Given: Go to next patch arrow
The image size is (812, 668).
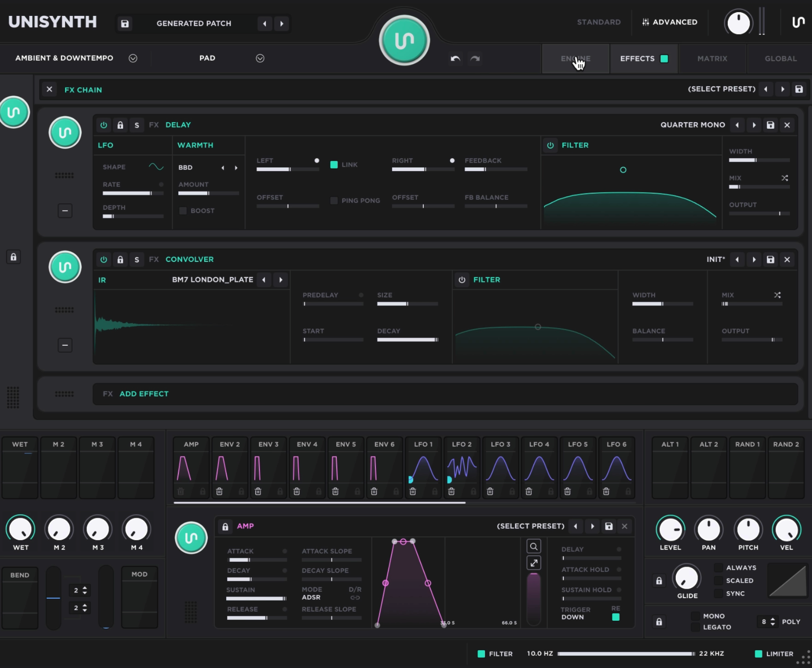Looking at the screenshot, I should click(281, 23).
